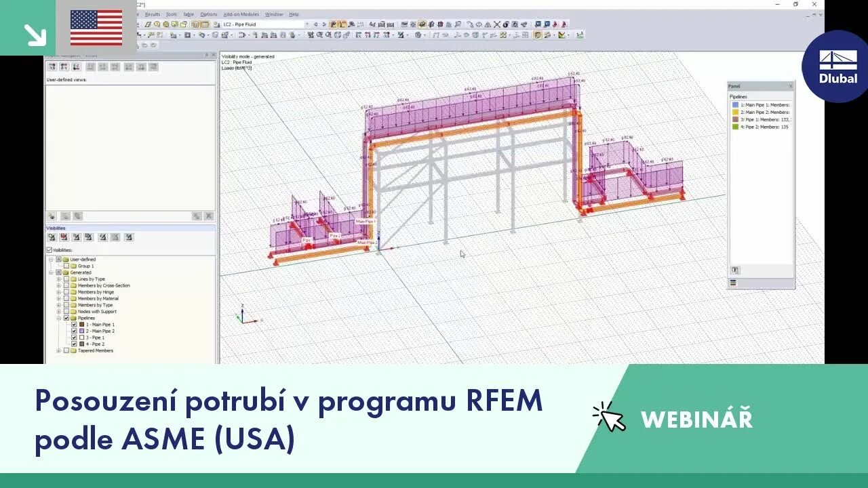Click the last Visibilities toolbar icon
This screenshot has width=868, height=488.
click(x=129, y=237)
